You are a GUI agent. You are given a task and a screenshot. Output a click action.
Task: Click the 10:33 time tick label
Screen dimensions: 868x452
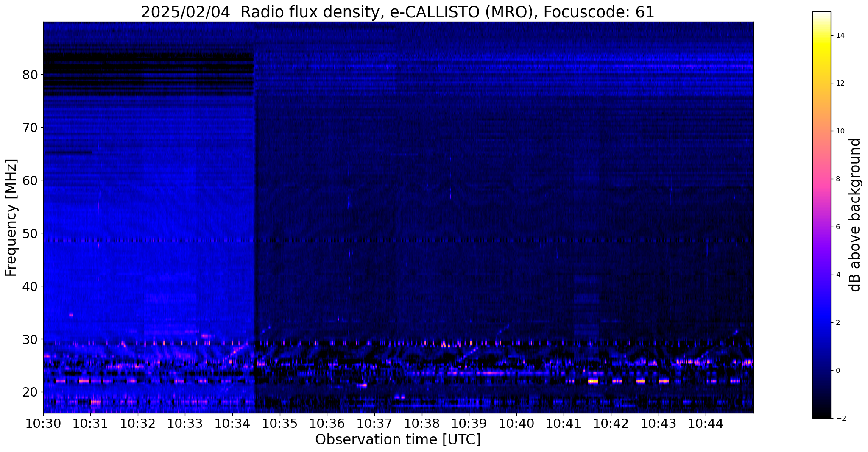pyautogui.click(x=185, y=423)
